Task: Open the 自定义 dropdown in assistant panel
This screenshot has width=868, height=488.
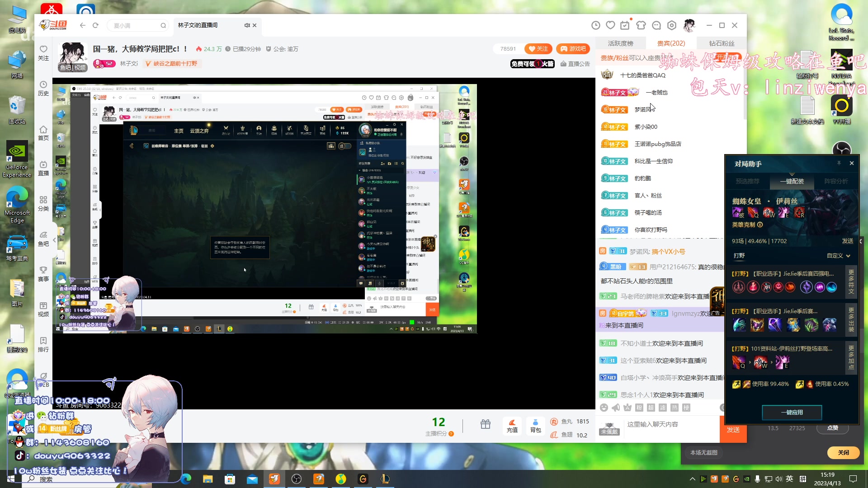Action: pos(839,256)
